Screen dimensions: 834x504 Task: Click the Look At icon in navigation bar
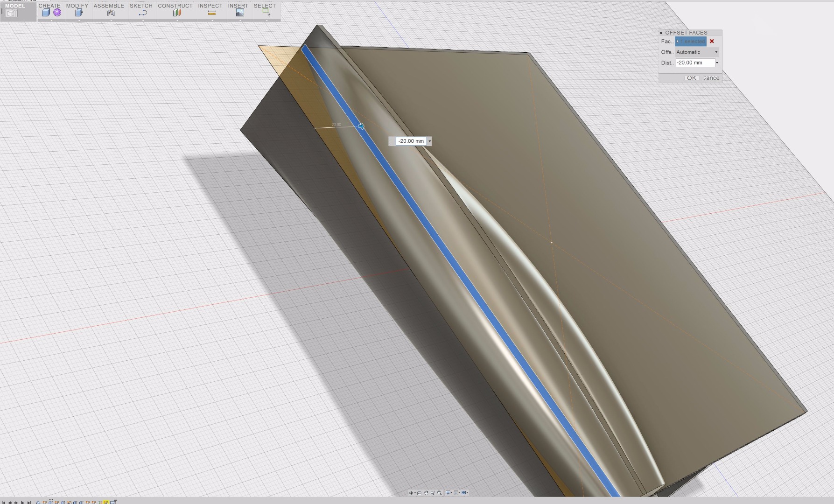tap(419, 493)
